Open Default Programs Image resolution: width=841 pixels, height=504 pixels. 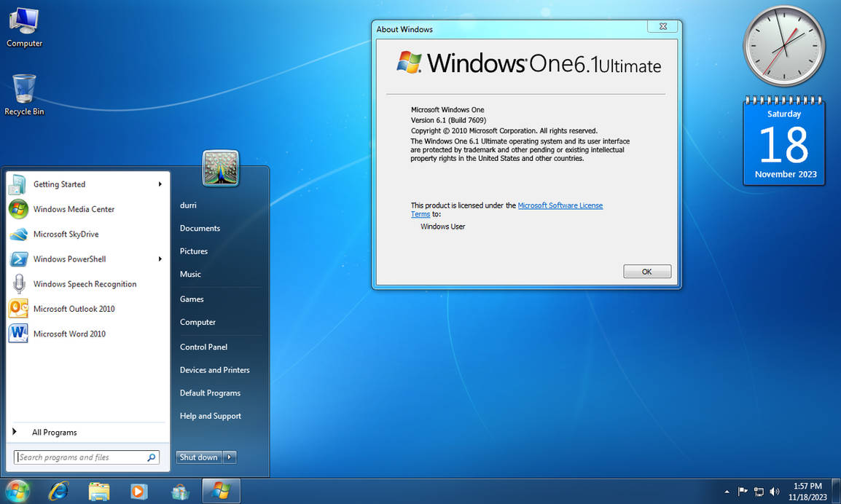[x=210, y=393]
